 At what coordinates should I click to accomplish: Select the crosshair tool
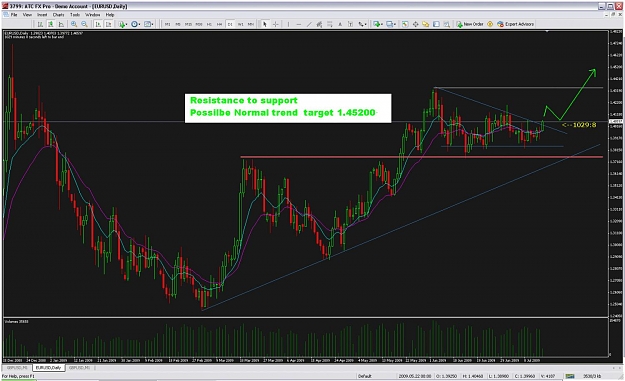[275, 24]
